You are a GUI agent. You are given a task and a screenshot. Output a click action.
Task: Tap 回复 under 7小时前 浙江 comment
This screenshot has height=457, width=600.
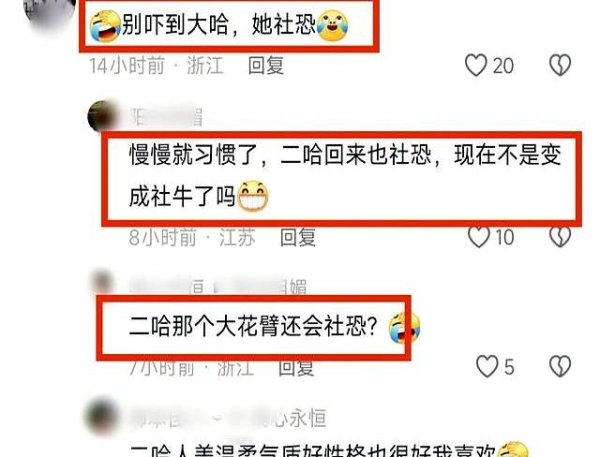[296, 367]
